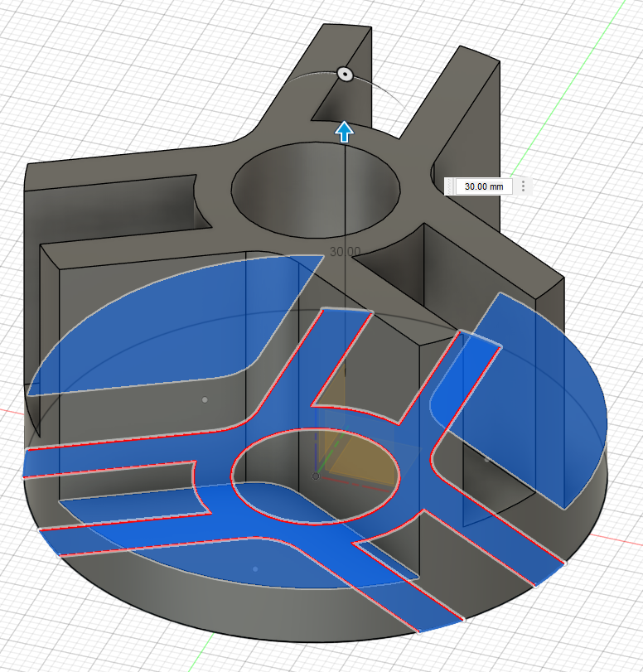Open the three-dot options menu beside the distance field
This screenshot has width=643, height=672.
click(x=523, y=186)
